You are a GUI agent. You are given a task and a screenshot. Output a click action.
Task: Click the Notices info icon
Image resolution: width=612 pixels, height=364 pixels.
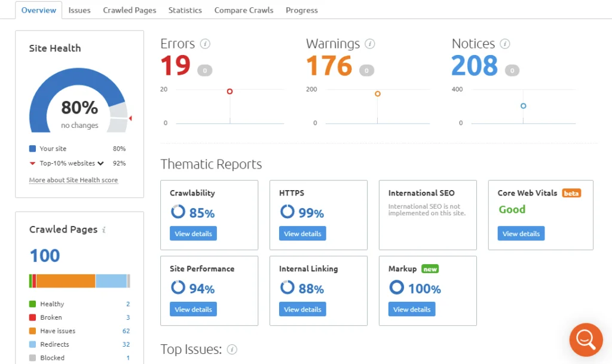pyautogui.click(x=505, y=44)
